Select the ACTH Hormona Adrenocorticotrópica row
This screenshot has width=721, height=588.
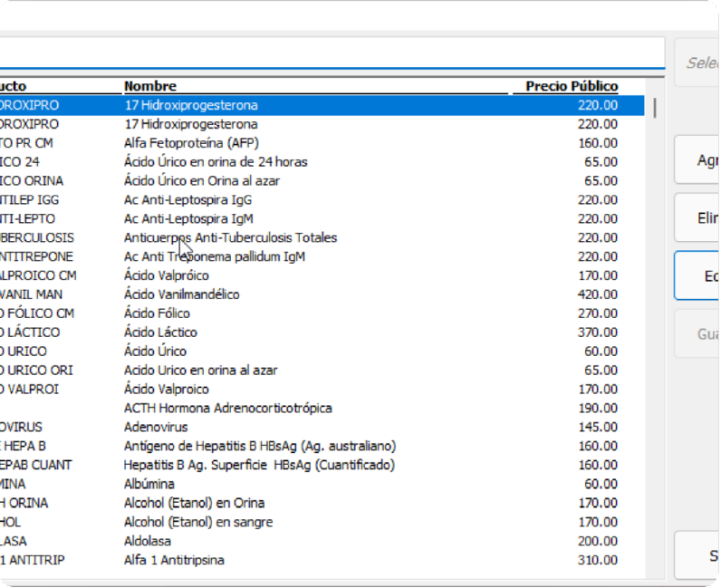227,409
